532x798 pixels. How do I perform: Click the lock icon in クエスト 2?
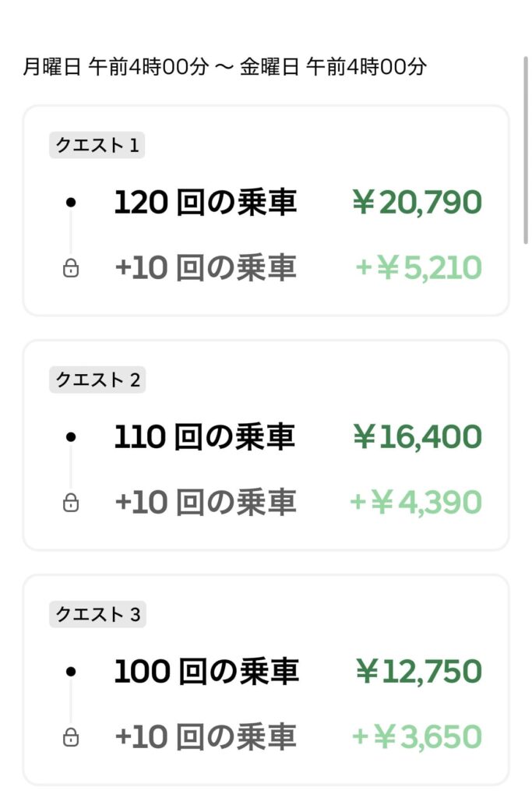click(72, 503)
